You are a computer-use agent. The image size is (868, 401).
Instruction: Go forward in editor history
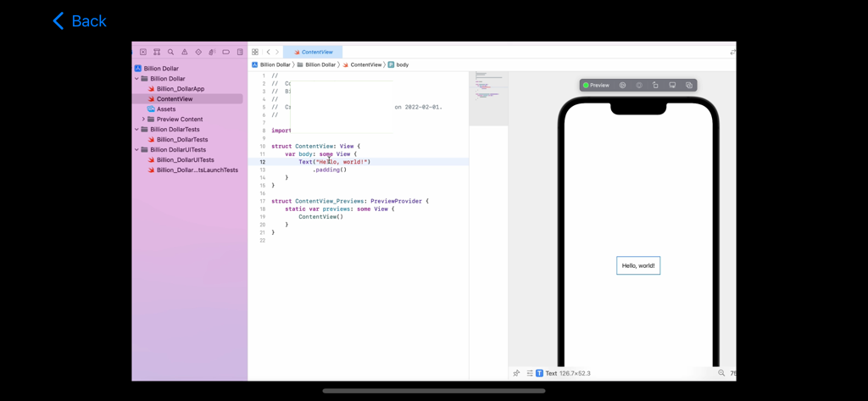point(277,52)
